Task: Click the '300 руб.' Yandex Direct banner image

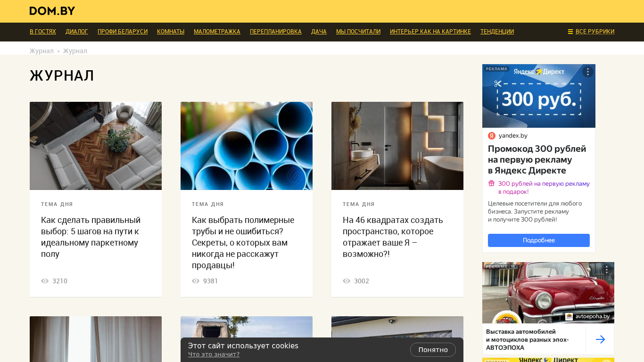Action: click(x=539, y=96)
